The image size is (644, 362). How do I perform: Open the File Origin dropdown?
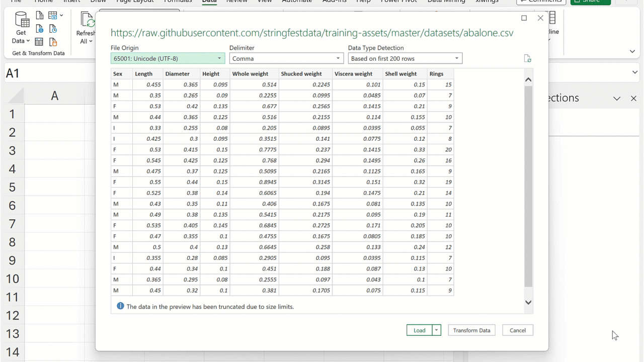(168, 59)
